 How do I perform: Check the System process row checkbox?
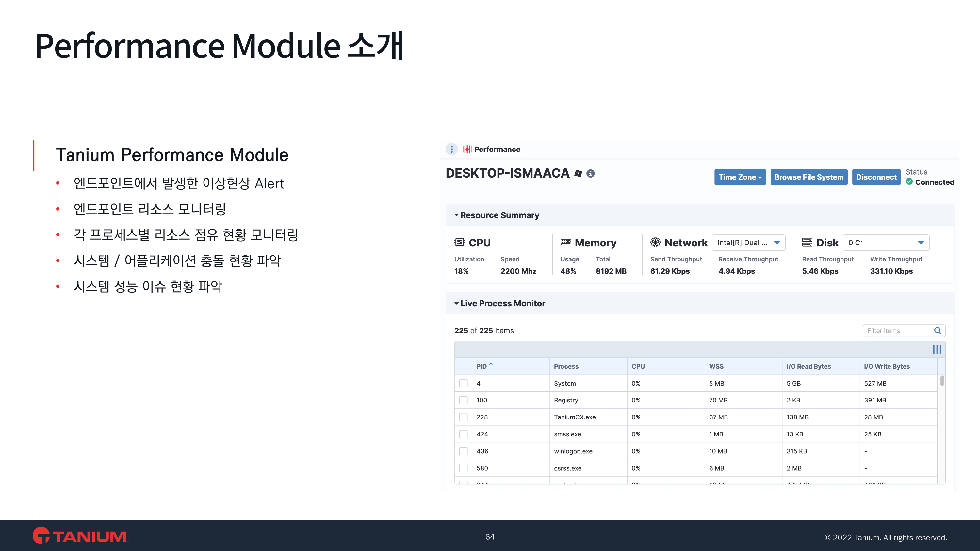tap(463, 383)
